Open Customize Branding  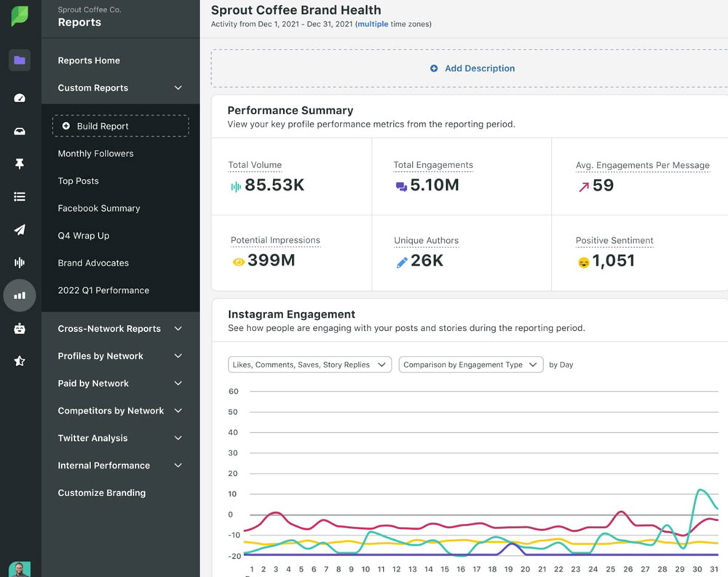click(x=102, y=493)
